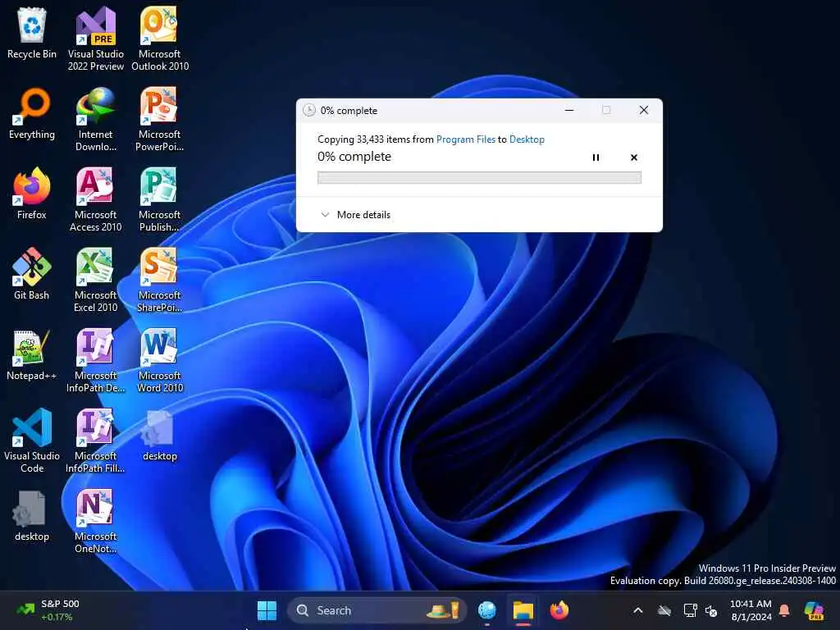
Task: Select Microsoft OneNote shortcut icon
Action: [95, 521]
